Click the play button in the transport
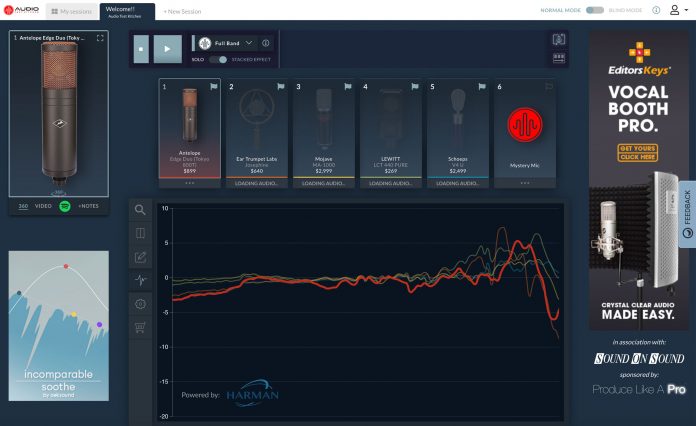The height and width of the screenshot is (426, 696). coord(168,47)
